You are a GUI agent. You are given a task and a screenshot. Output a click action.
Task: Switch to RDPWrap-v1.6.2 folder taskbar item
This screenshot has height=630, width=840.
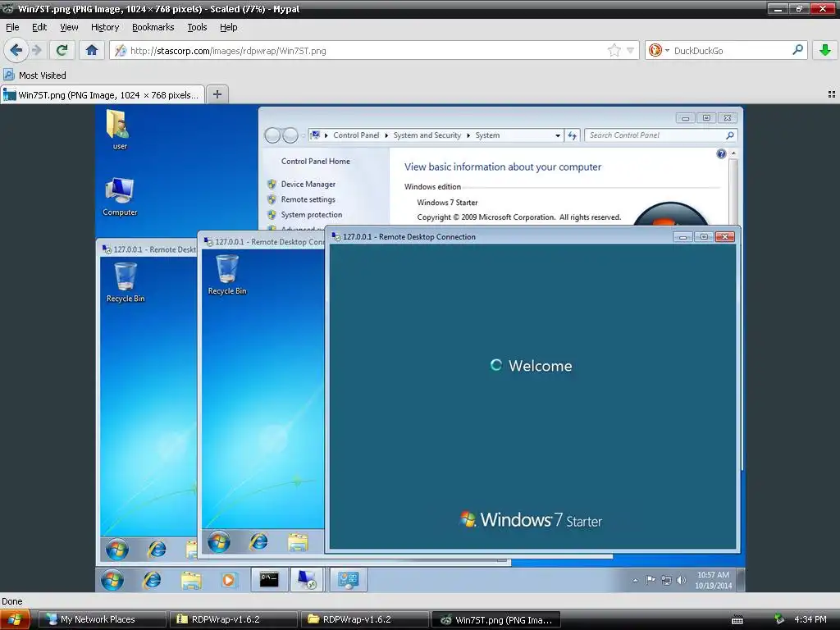click(x=364, y=620)
